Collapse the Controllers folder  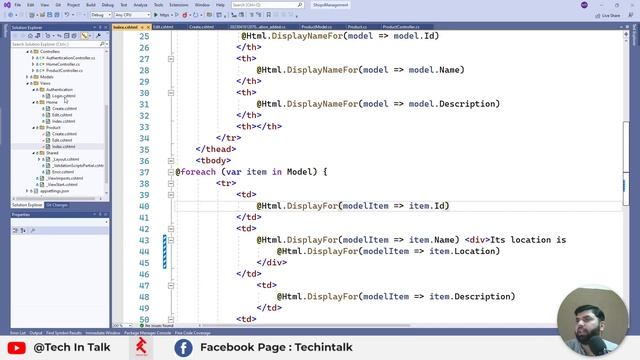point(27,52)
